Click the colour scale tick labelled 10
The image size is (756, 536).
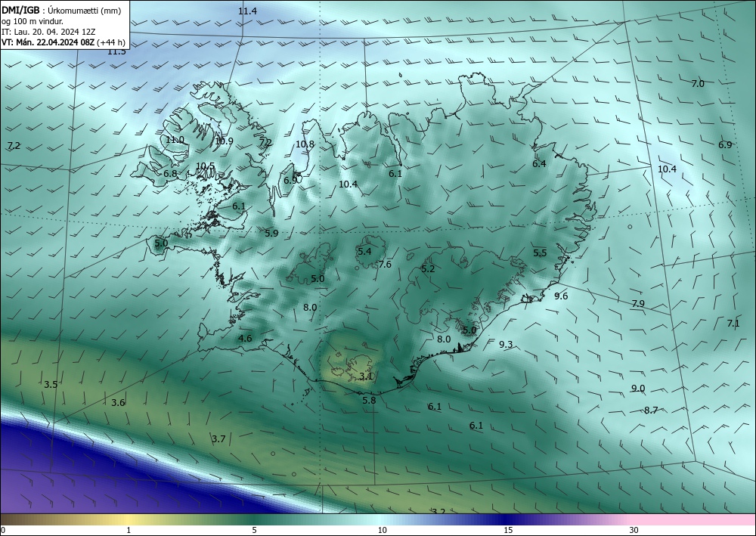pos(382,530)
